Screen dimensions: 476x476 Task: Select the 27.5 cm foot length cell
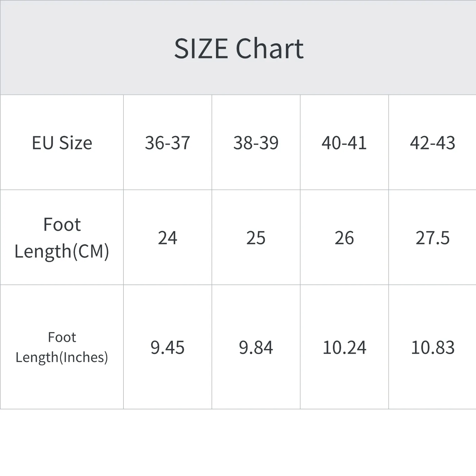coord(433,238)
